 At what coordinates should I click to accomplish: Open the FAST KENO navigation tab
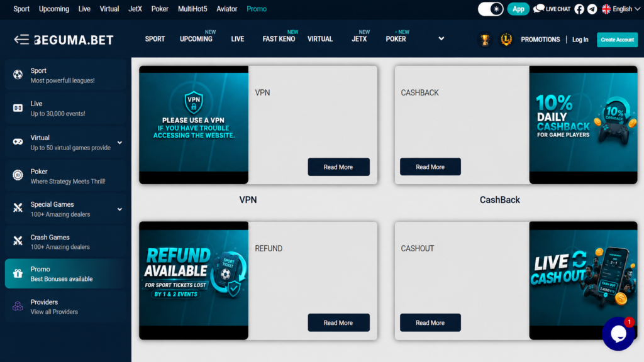click(x=279, y=39)
